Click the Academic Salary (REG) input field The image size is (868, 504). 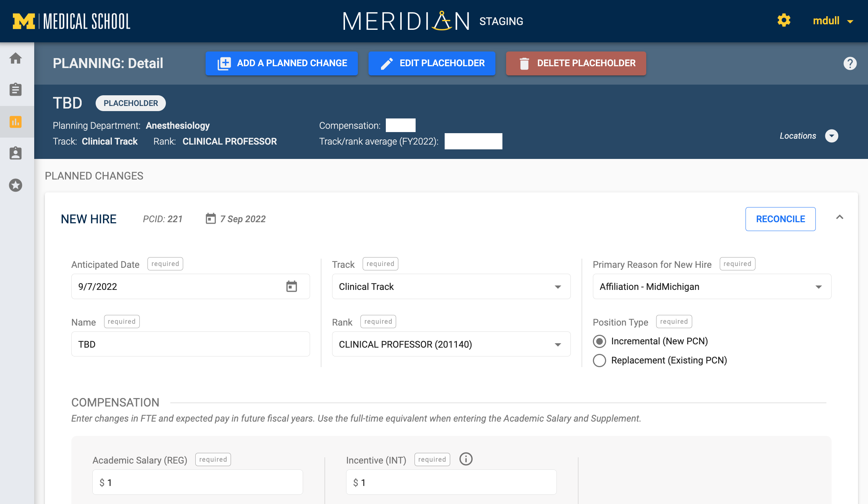(x=198, y=482)
